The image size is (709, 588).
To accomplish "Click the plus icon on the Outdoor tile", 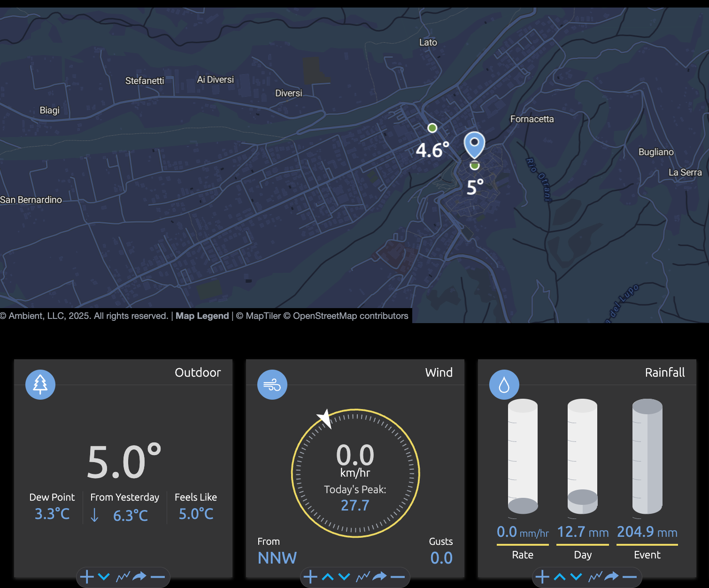I will (87, 576).
